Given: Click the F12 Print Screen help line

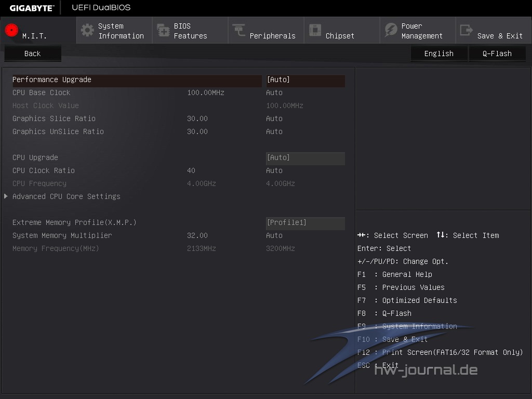Looking at the screenshot, I should click(x=440, y=353).
